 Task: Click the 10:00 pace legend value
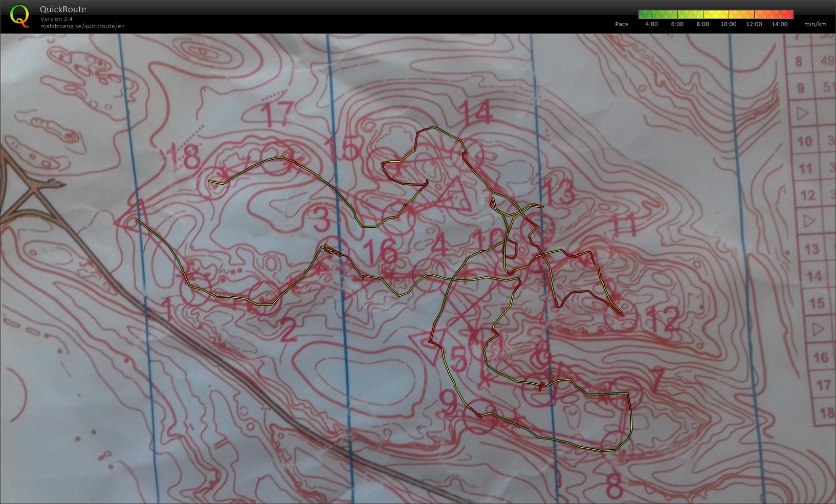[729, 24]
